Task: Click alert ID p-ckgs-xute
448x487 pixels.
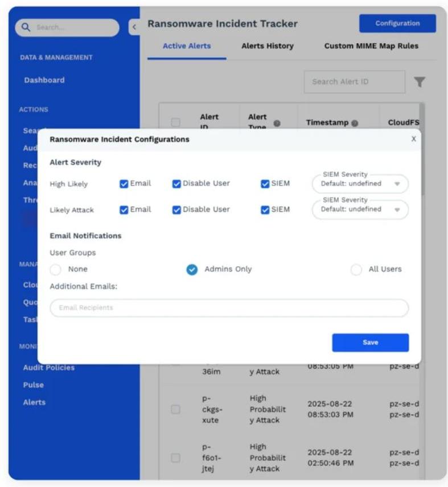Action: (x=212, y=410)
